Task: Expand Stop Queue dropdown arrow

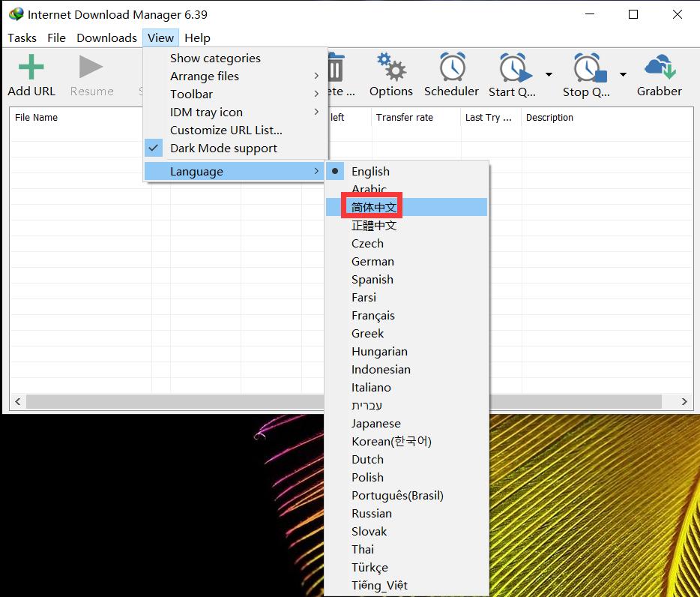Action: pyautogui.click(x=624, y=74)
